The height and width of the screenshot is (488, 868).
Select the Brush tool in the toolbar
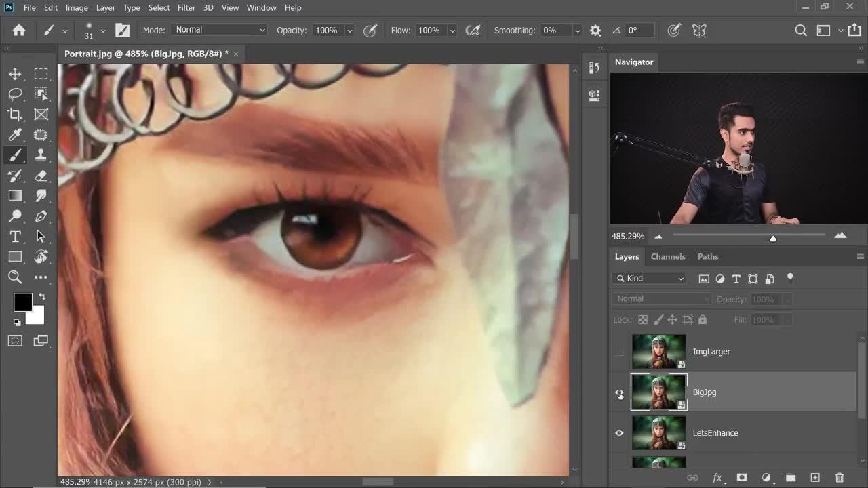pos(15,155)
